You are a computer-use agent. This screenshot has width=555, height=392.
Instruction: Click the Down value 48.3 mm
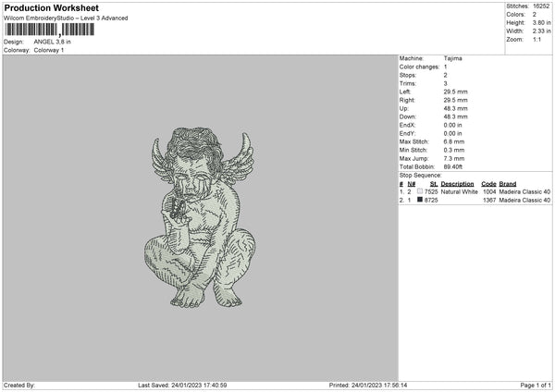coord(455,116)
